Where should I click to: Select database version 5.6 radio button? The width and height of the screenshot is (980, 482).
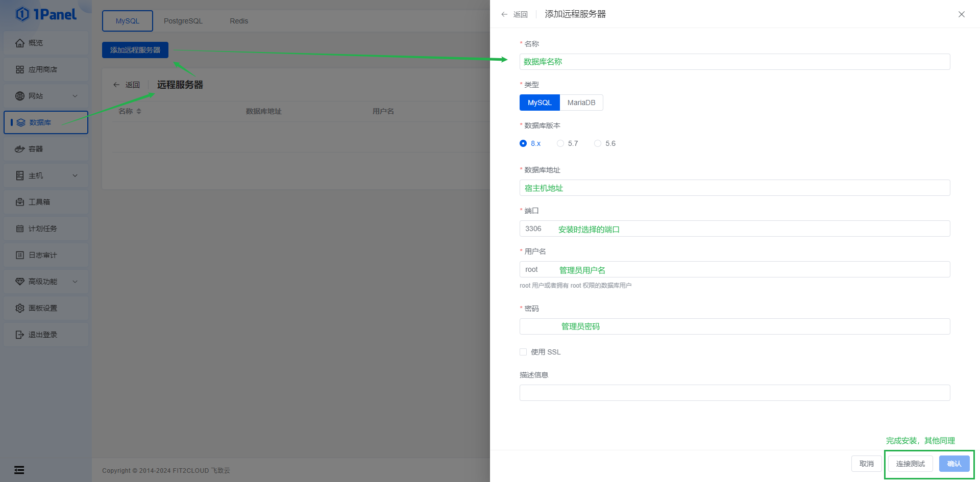[x=598, y=143]
